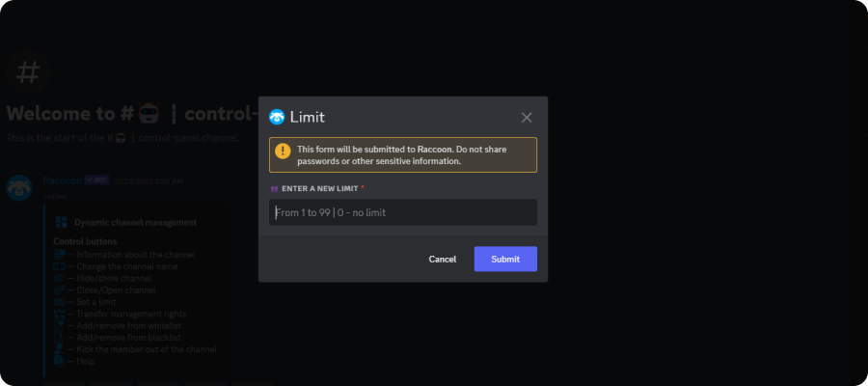Image resolution: width=868 pixels, height=386 pixels.
Task: Cancel the Limit dialog
Action: pyautogui.click(x=443, y=260)
